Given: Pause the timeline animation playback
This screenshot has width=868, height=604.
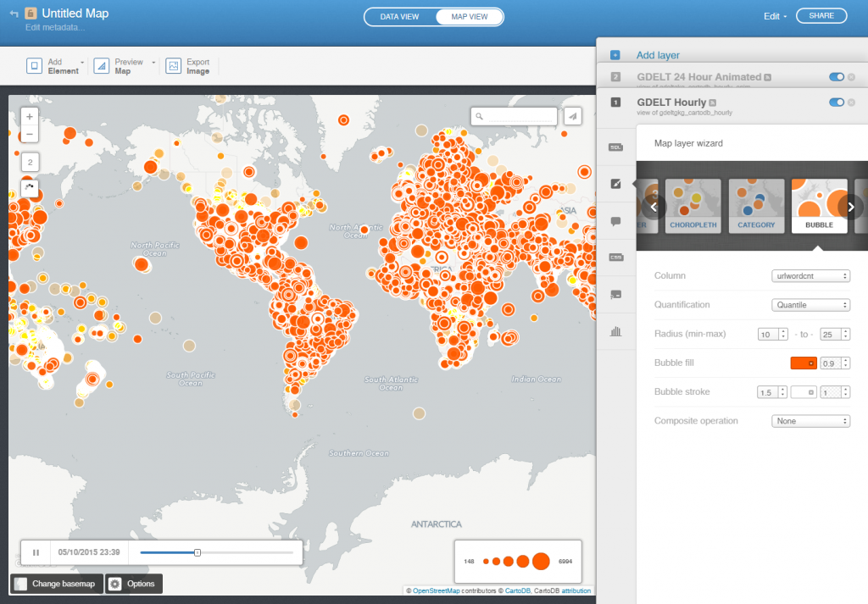Looking at the screenshot, I should (35, 551).
